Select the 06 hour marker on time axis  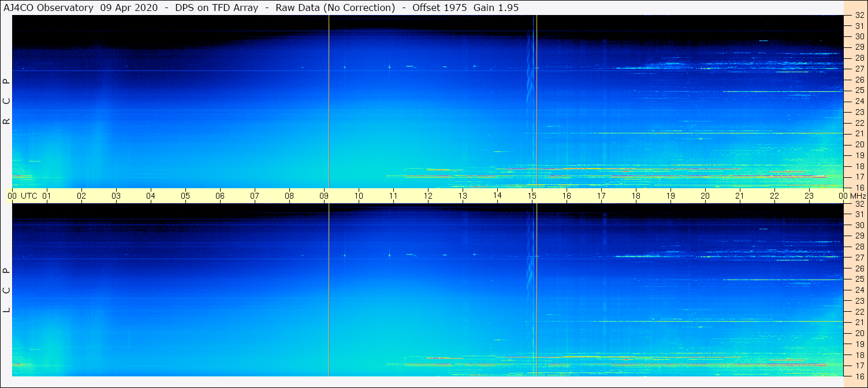(x=220, y=196)
